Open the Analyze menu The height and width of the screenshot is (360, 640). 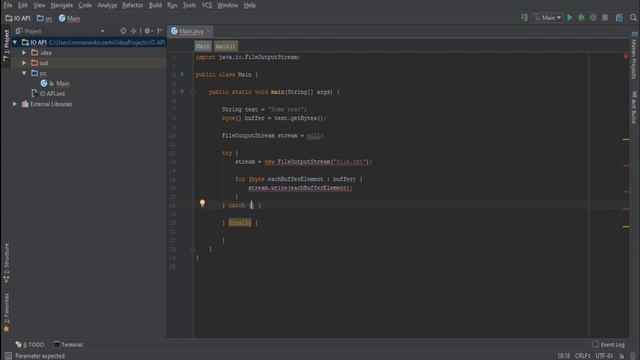tap(107, 5)
